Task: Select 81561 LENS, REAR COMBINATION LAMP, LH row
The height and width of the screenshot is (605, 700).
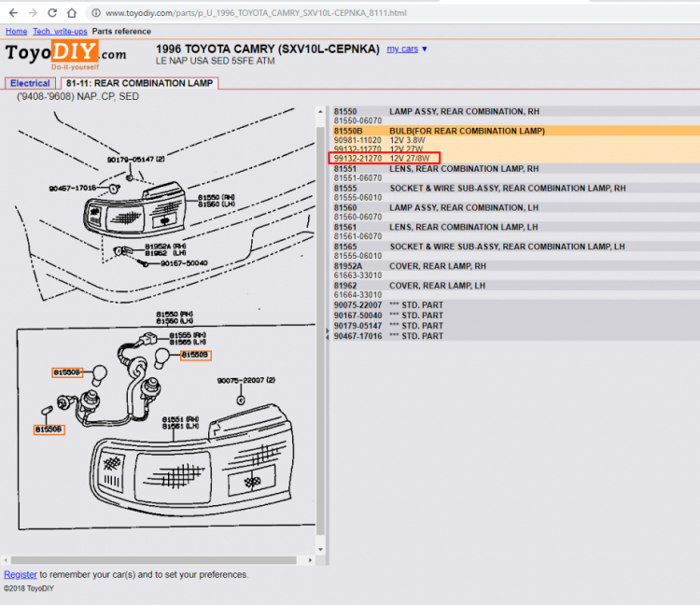Action: click(x=516, y=227)
